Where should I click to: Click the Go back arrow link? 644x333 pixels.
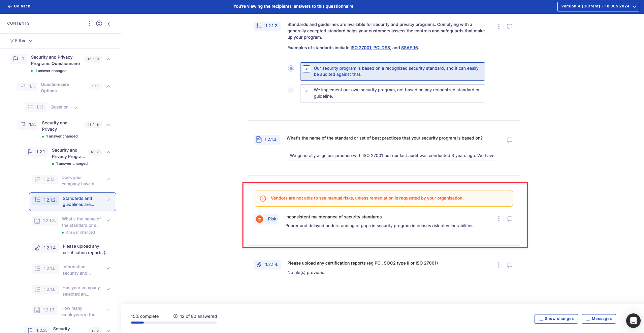point(19,6)
